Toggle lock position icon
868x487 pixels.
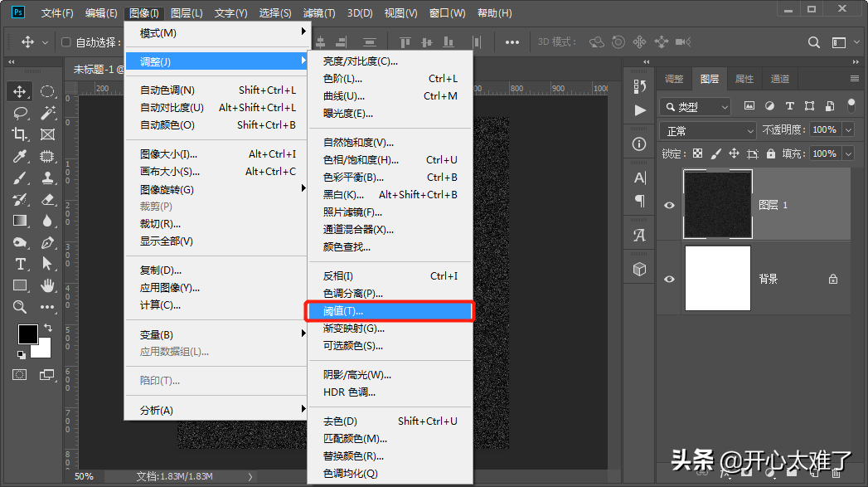(x=734, y=153)
